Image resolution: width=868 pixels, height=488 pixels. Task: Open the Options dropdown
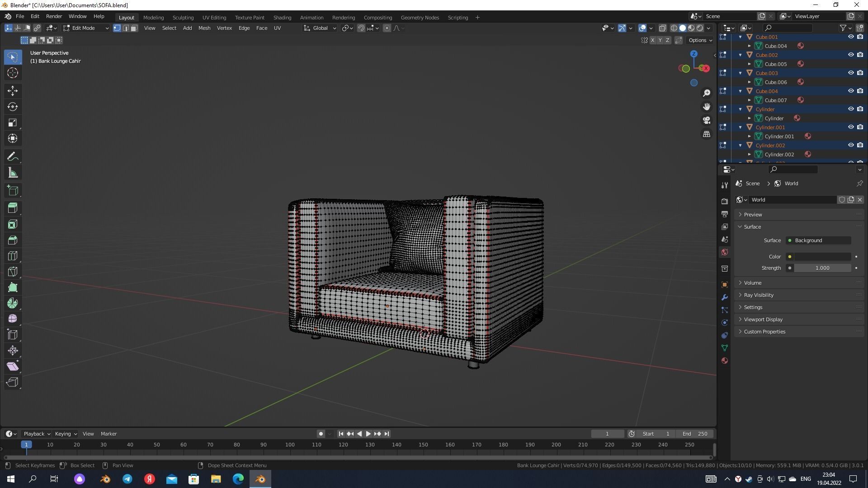(x=700, y=40)
